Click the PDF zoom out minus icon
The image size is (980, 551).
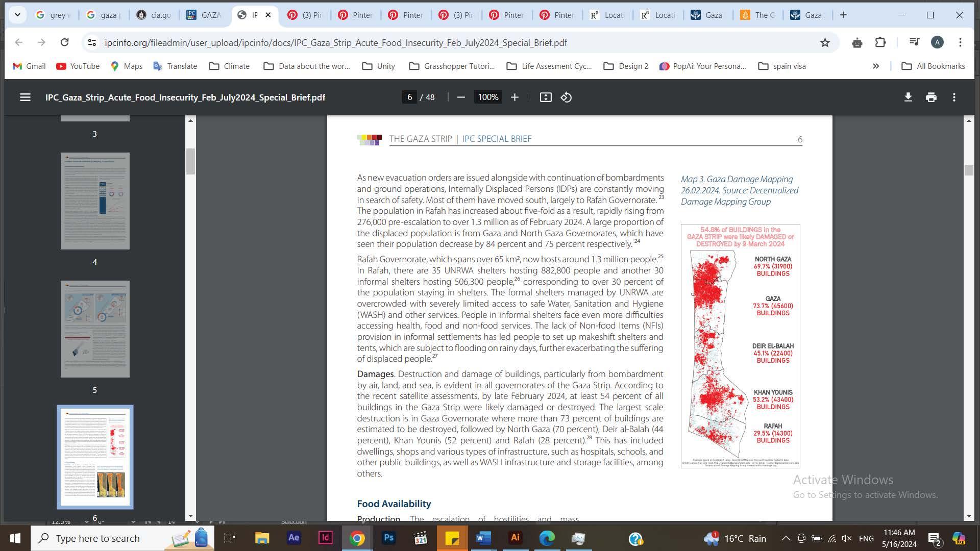tap(461, 97)
